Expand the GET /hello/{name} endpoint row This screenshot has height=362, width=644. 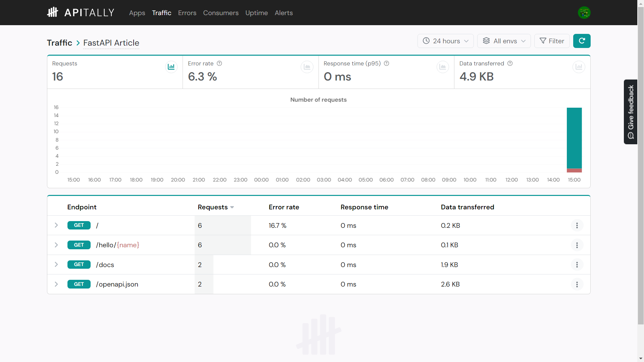click(x=56, y=245)
